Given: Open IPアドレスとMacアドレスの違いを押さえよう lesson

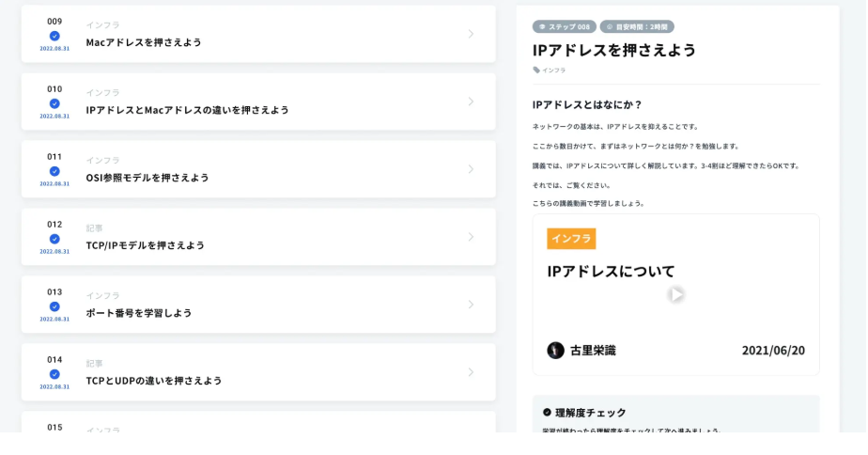Looking at the screenshot, I should click(x=187, y=109).
